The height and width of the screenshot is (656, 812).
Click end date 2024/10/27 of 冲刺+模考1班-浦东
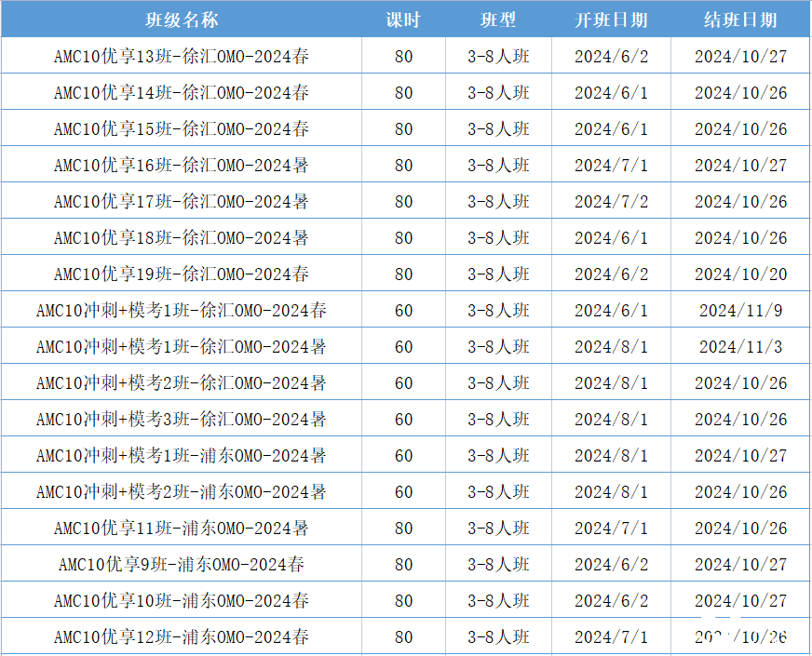click(x=740, y=455)
